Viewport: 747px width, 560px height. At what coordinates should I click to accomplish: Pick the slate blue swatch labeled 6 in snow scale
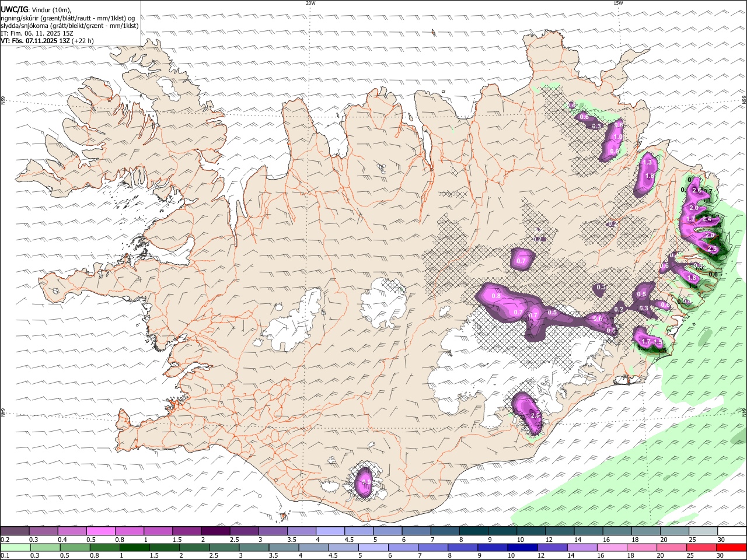[417, 531]
